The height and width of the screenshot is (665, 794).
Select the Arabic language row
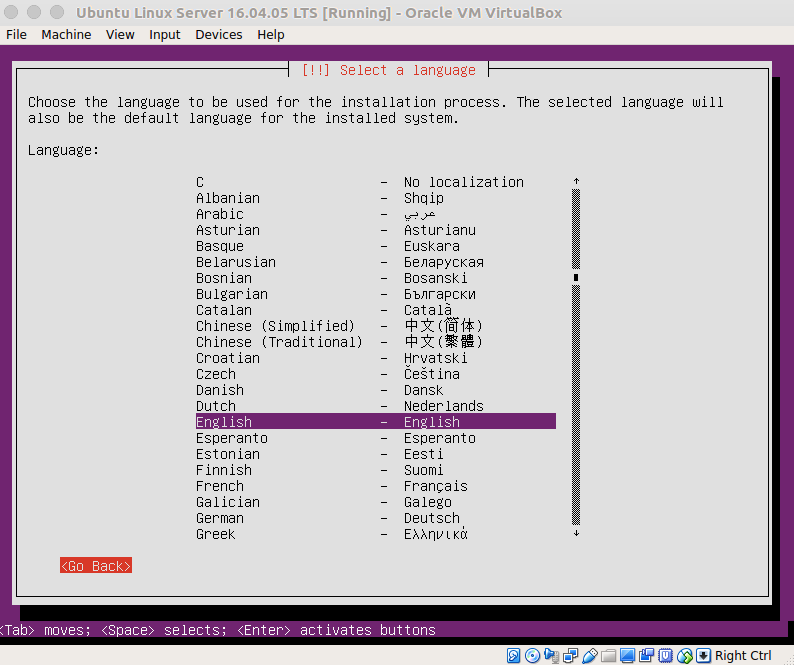coord(375,214)
